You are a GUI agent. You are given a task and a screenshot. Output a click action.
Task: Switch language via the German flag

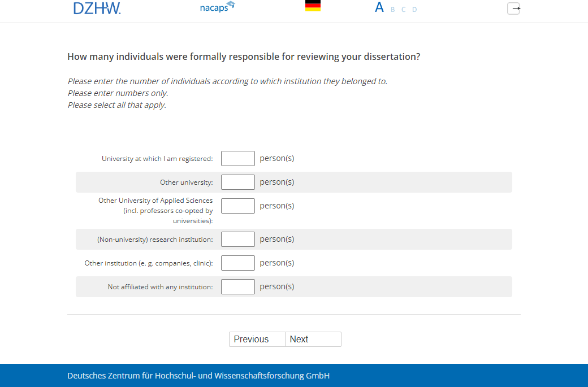pyautogui.click(x=313, y=6)
